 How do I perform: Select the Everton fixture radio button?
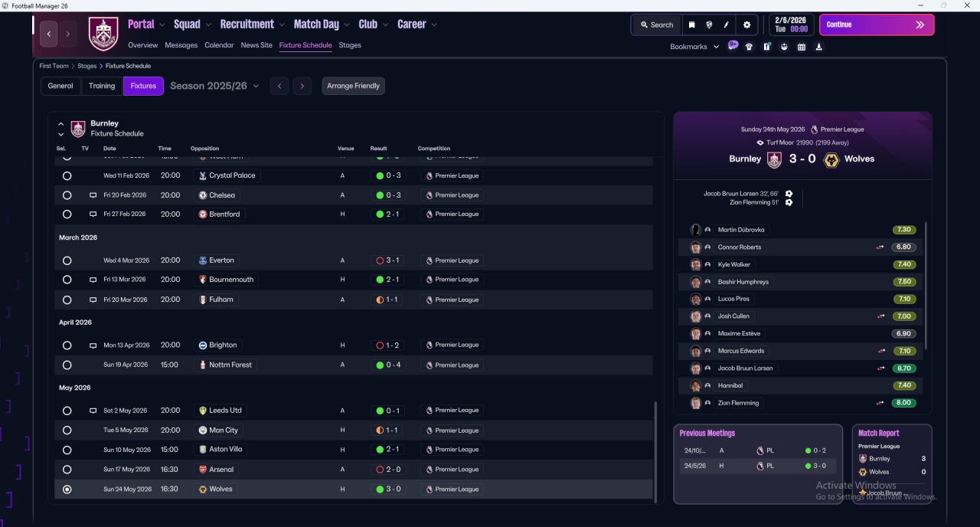pos(67,260)
